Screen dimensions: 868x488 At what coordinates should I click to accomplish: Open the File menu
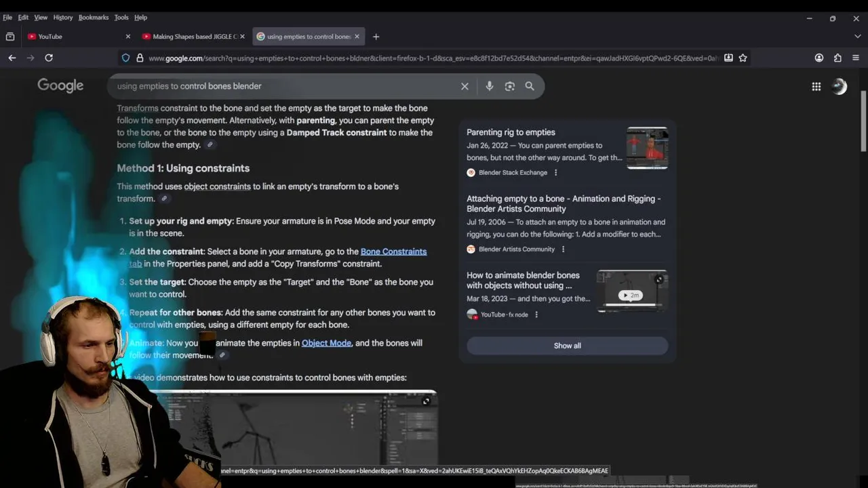tap(7, 18)
